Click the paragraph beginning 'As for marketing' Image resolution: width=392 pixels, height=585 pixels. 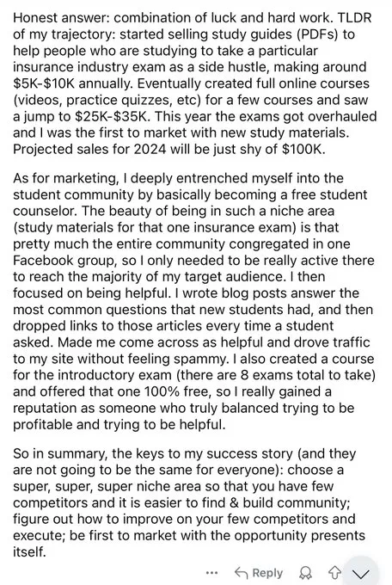point(194,301)
